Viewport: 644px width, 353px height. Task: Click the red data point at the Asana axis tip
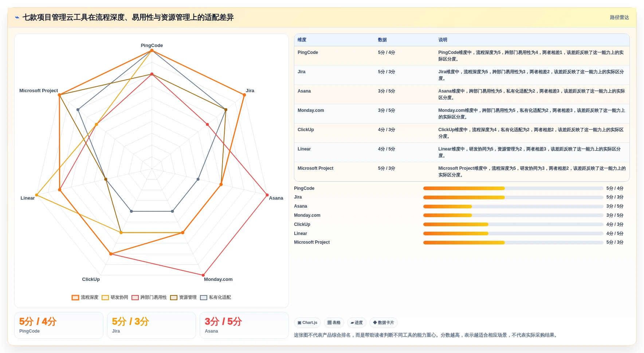coord(267,195)
